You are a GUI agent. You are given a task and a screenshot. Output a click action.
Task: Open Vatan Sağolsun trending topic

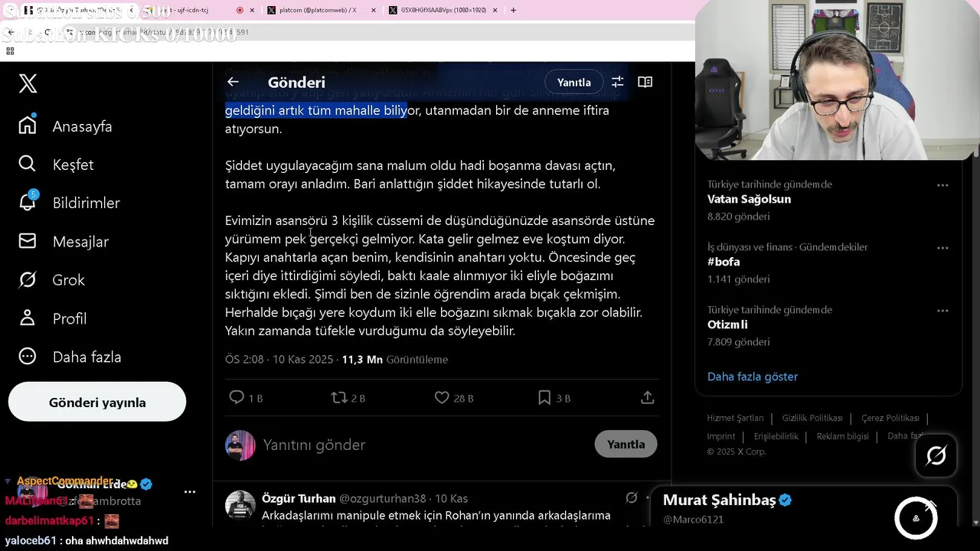pos(749,199)
